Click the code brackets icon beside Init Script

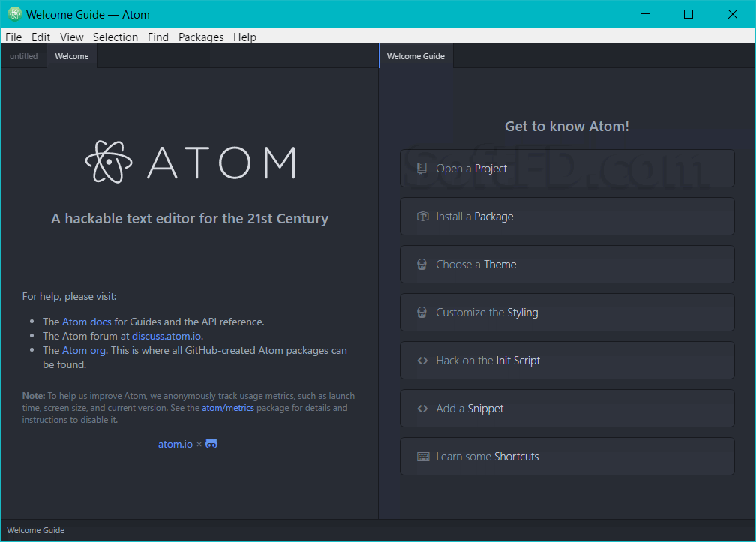[x=422, y=361]
